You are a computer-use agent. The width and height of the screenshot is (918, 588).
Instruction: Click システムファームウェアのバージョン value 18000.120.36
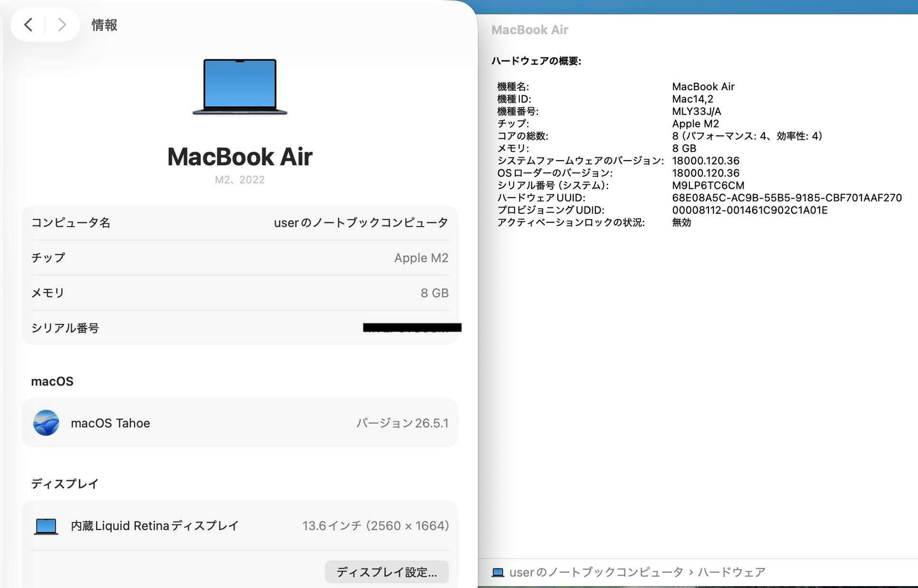click(x=706, y=161)
